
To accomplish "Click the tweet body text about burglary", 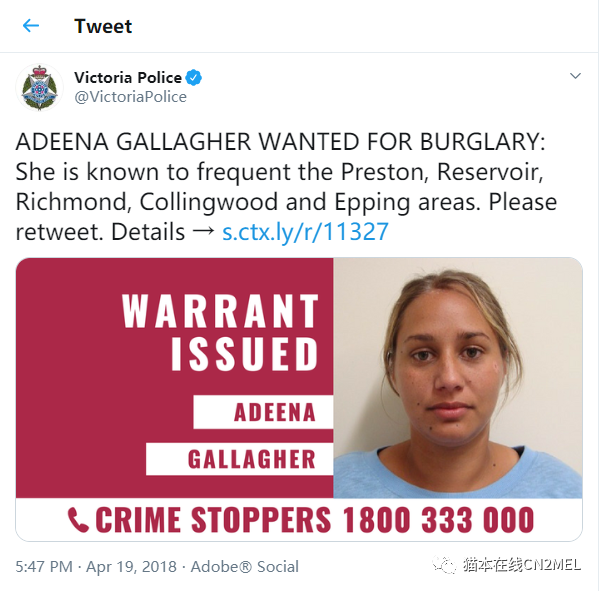I will 286,187.
